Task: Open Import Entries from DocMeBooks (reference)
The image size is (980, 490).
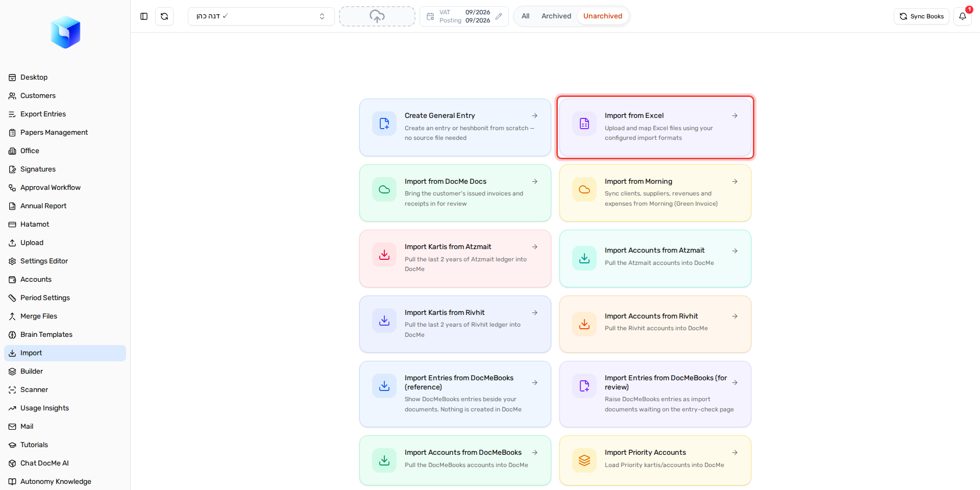Action: point(455,394)
